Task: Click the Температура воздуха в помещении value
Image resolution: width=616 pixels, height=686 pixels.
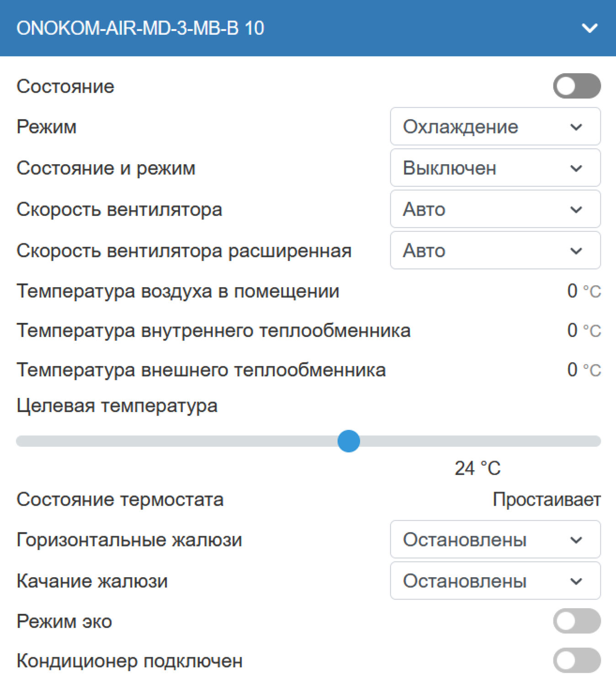Action: [x=584, y=291]
